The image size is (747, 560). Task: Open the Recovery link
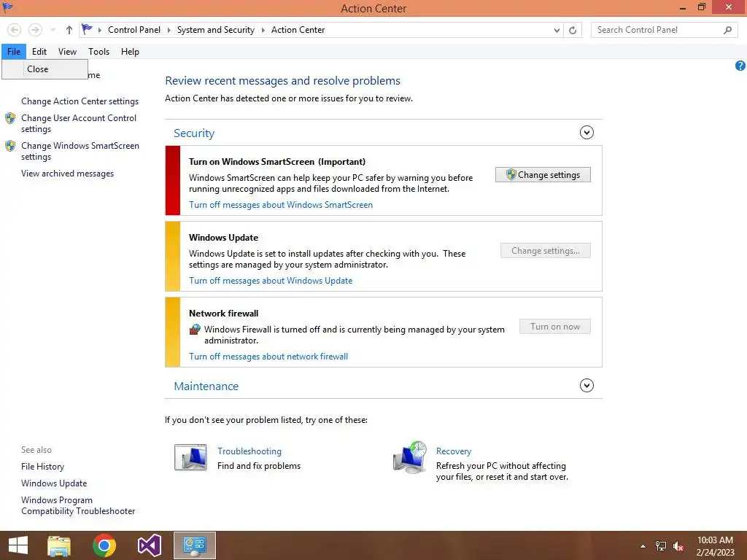454,451
